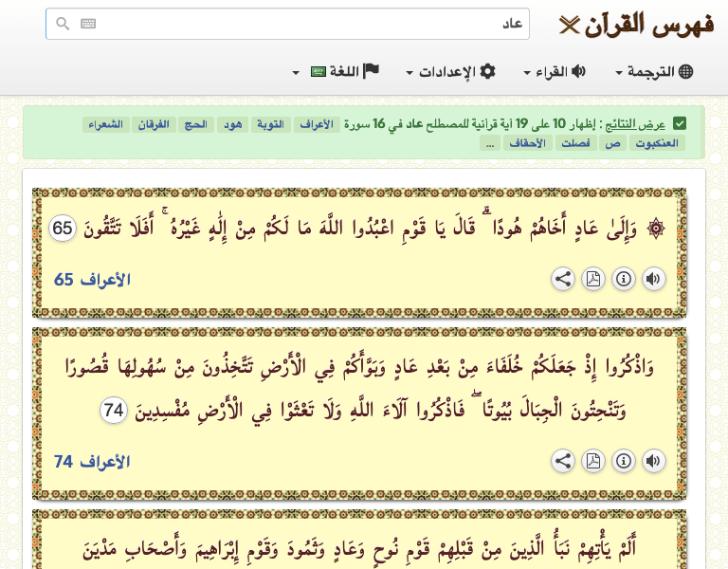Open info for verse Al-A'raf 65
The height and width of the screenshot is (569, 728).
[x=623, y=279]
